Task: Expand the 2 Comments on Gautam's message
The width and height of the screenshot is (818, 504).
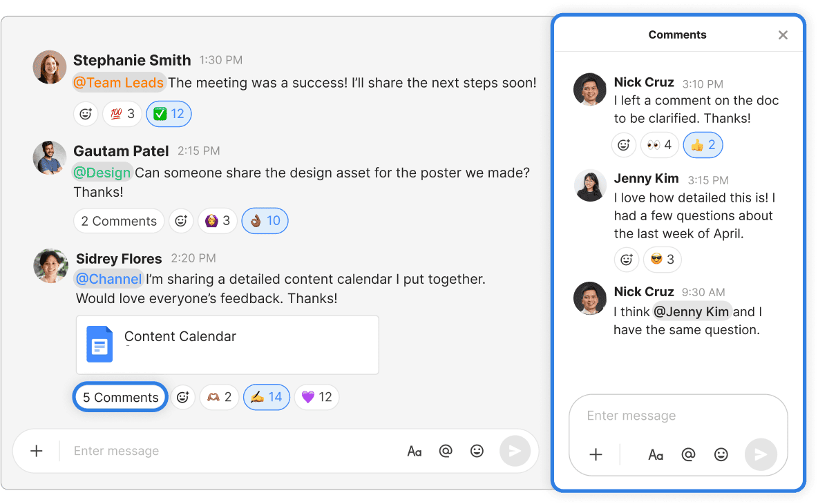Action: point(119,221)
